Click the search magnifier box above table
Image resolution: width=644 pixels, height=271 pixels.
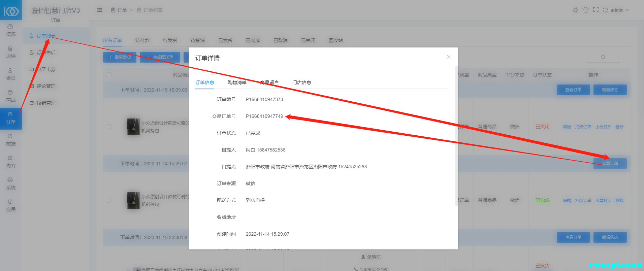pyautogui.click(x=603, y=57)
